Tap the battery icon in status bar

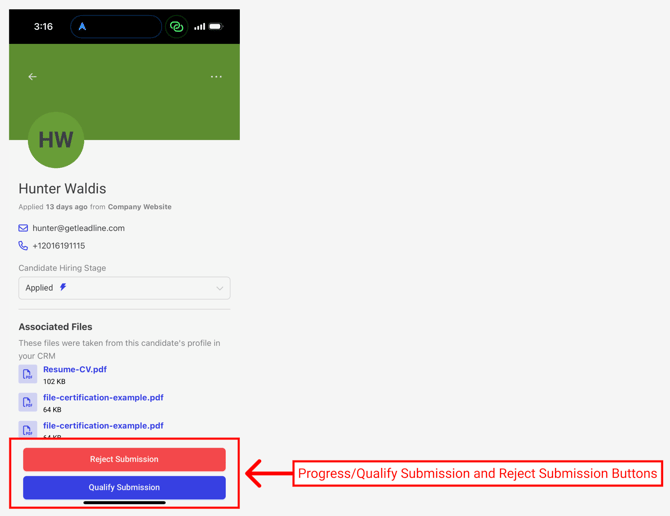[216, 26]
